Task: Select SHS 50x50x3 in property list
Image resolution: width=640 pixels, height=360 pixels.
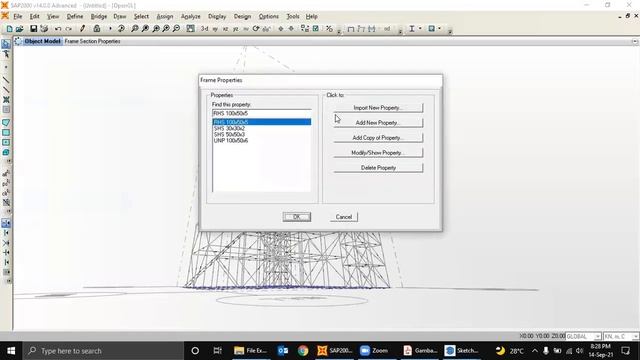Action: click(229, 134)
